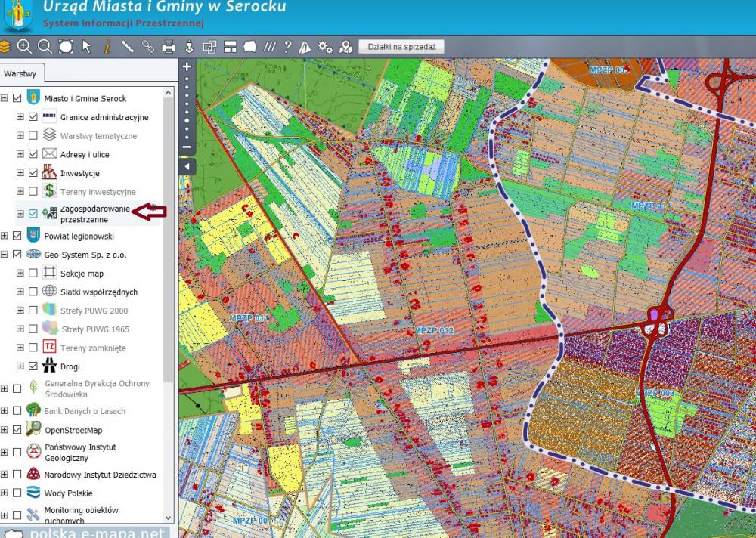756x538 pixels.
Task: Collapse the Miasto i Gmina Serock group
Action: [x=5, y=98]
